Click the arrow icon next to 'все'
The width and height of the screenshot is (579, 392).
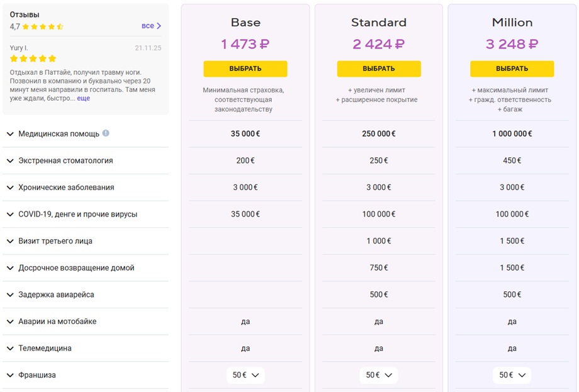(x=159, y=26)
